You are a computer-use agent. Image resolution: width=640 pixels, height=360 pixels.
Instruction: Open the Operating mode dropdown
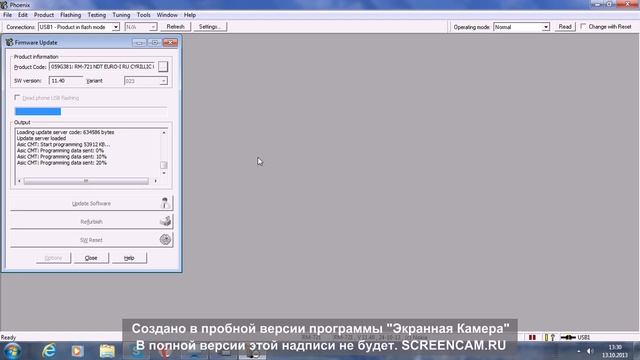pos(546,27)
